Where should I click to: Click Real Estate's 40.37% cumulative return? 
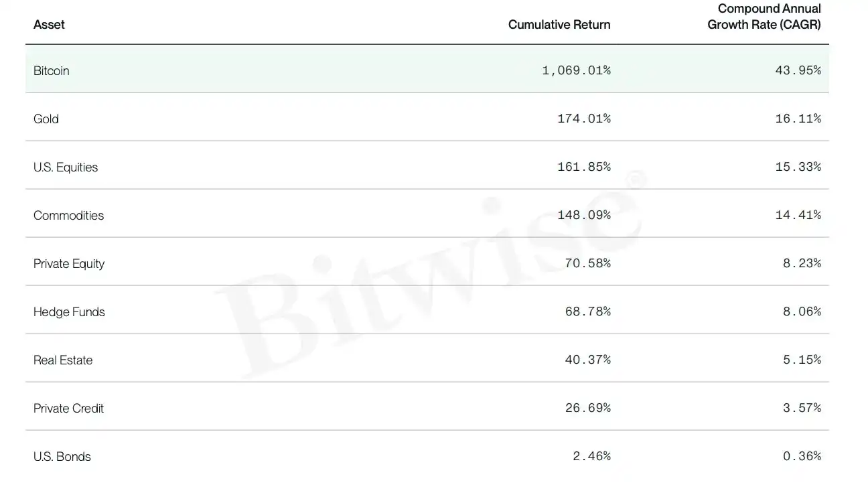[x=588, y=360]
